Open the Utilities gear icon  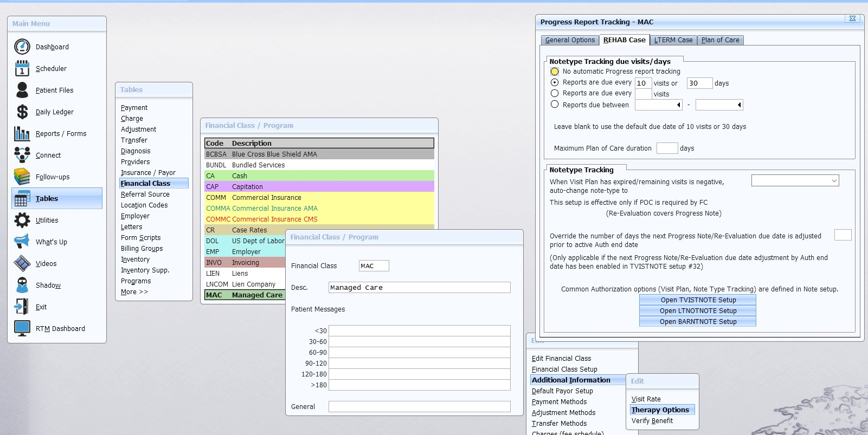[x=22, y=220]
